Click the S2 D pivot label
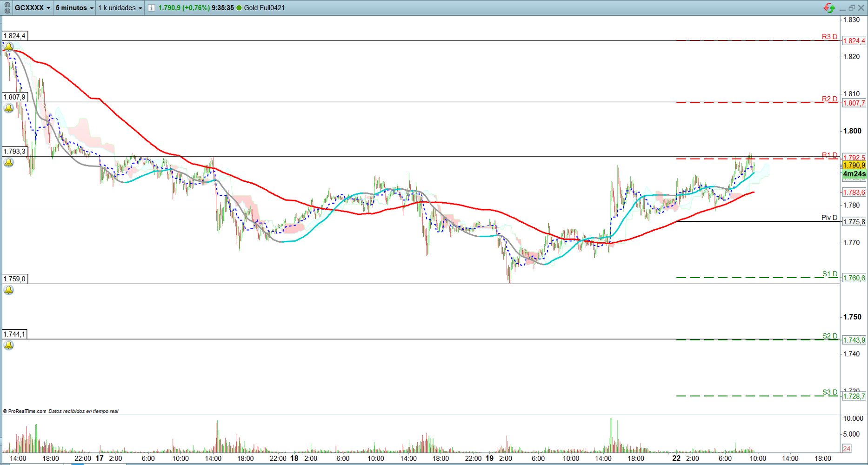 click(830, 336)
